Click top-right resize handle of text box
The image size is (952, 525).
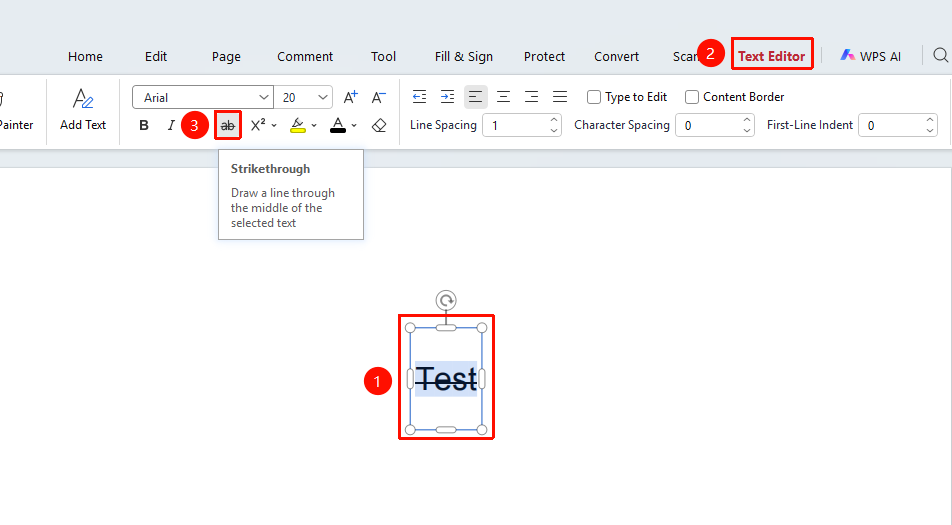tap(482, 328)
